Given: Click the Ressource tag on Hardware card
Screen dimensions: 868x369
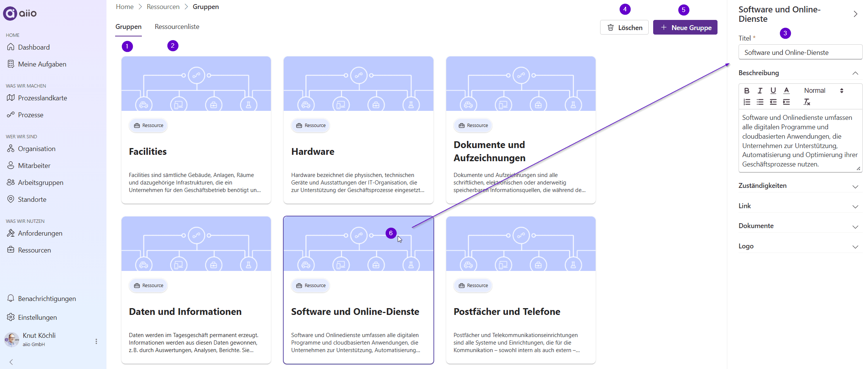Looking at the screenshot, I should click(310, 126).
